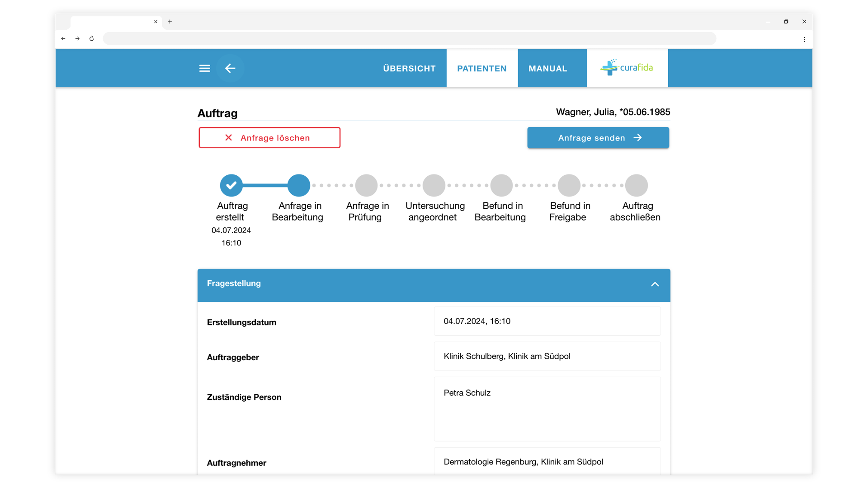868x488 pixels.
Task: Click the Fragestellung header title
Action: 234,284
